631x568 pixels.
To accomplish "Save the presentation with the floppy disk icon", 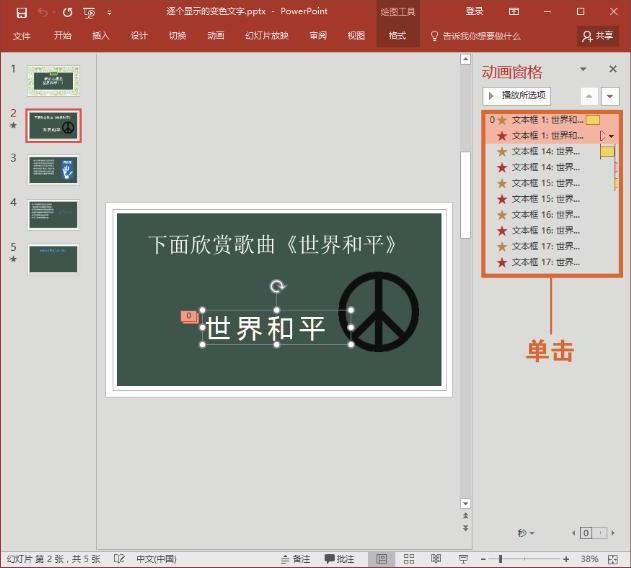I will coord(22,12).
